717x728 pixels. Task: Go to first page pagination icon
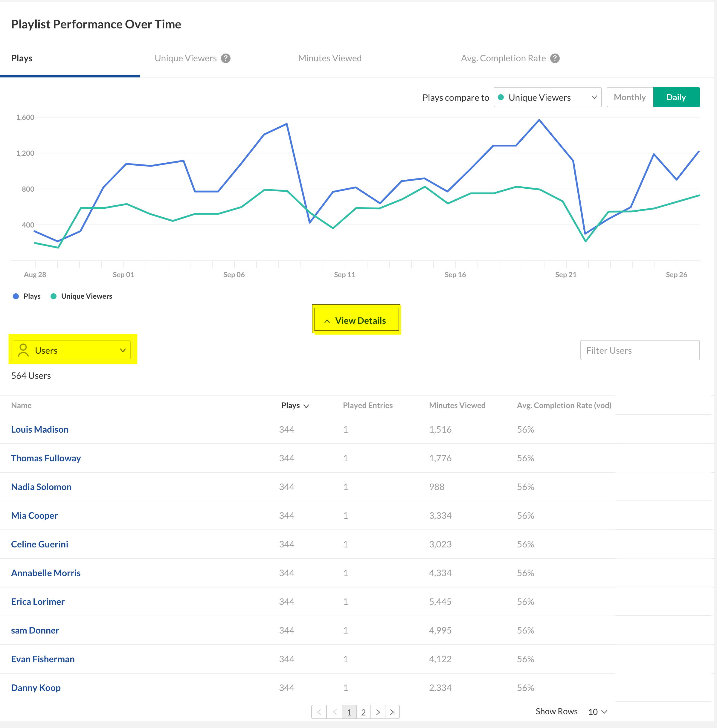click(x=319, y=712)
